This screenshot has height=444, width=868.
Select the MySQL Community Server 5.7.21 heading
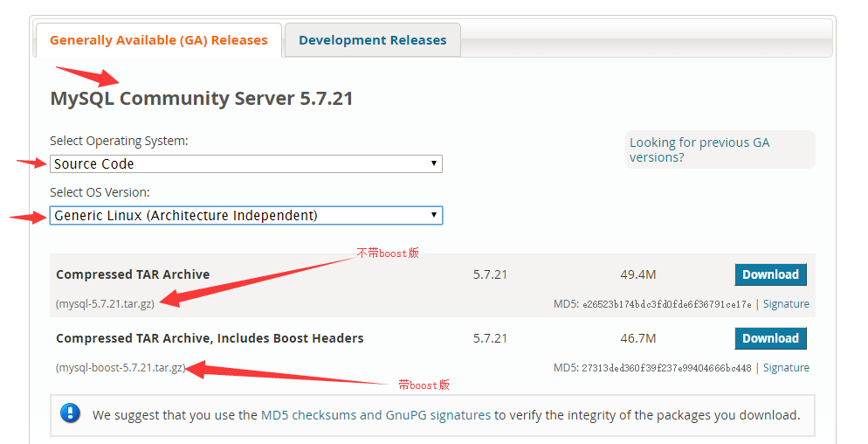click(x=202, y=99)
